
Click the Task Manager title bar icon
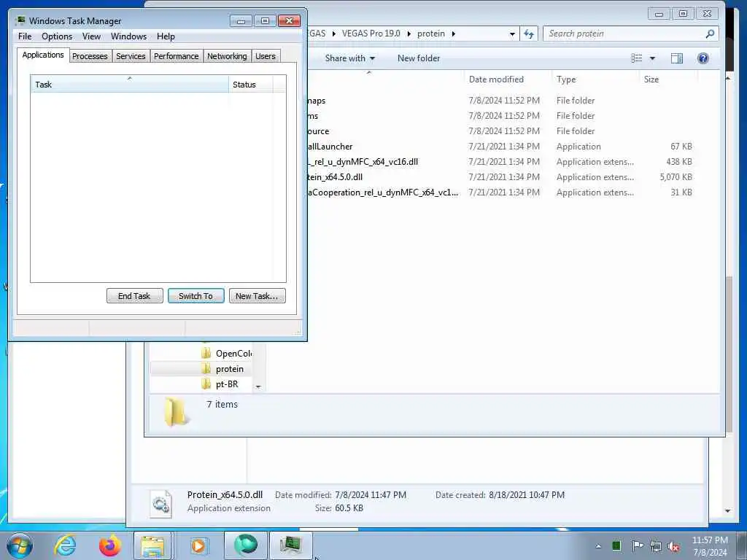tap(20, 20)
